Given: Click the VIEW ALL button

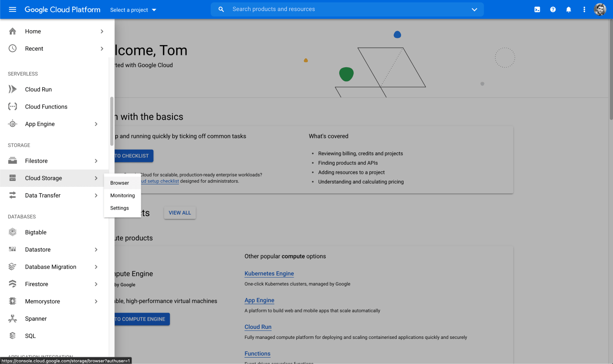Looking at the screenshot, I should click(x=180, y=213).
